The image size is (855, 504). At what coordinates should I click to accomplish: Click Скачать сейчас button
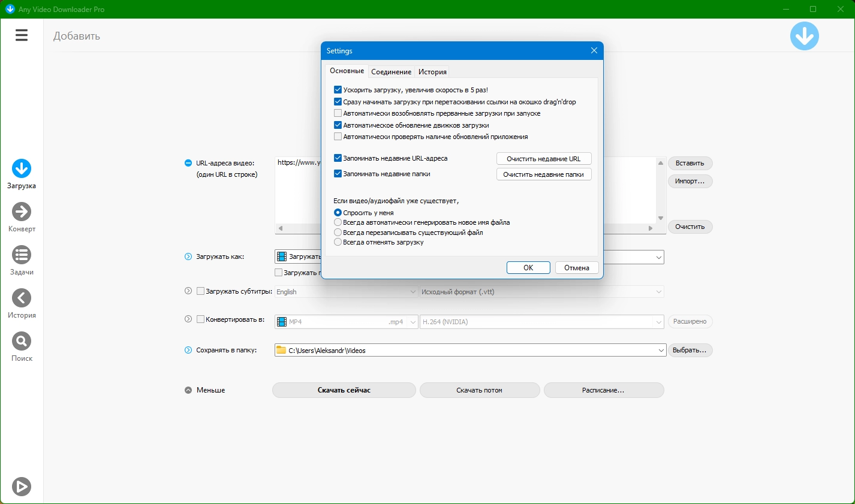(x=344, y=390)
